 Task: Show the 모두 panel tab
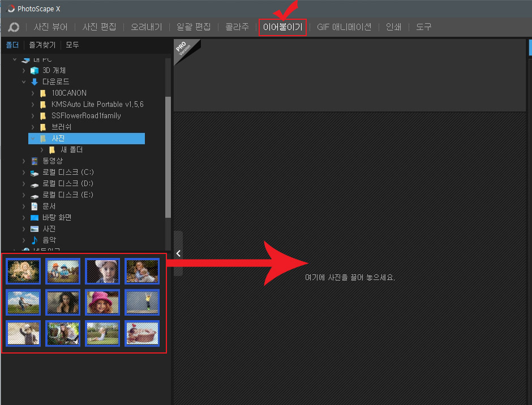[72, 45]
